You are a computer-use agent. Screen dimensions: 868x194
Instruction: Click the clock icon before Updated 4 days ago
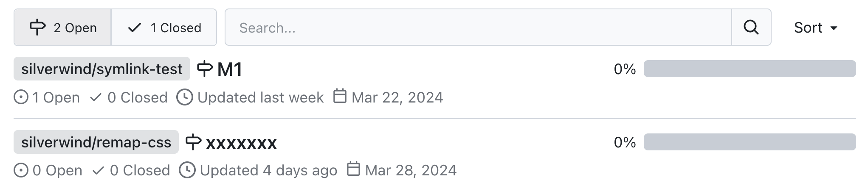(187, 170)
